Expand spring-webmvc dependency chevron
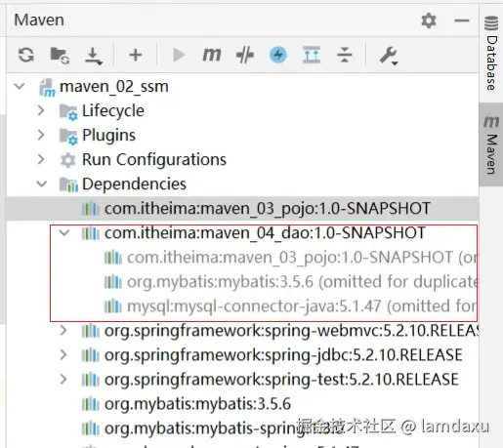 click(63, 331)
